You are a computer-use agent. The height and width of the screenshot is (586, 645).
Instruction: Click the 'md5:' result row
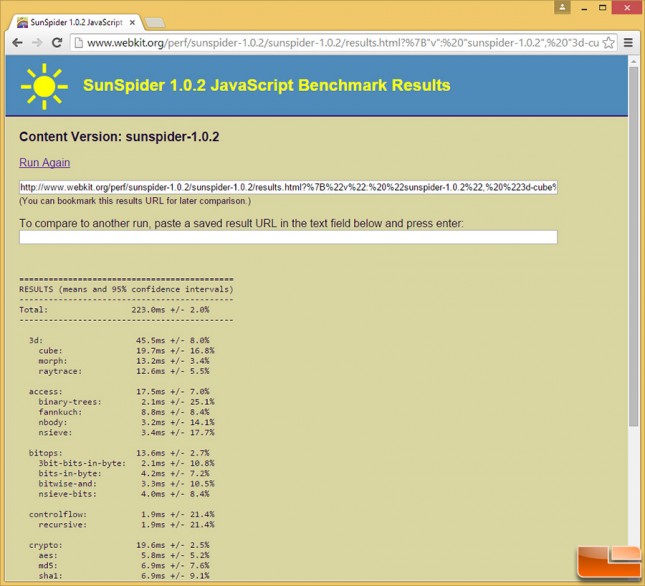[x=124, y=566]
